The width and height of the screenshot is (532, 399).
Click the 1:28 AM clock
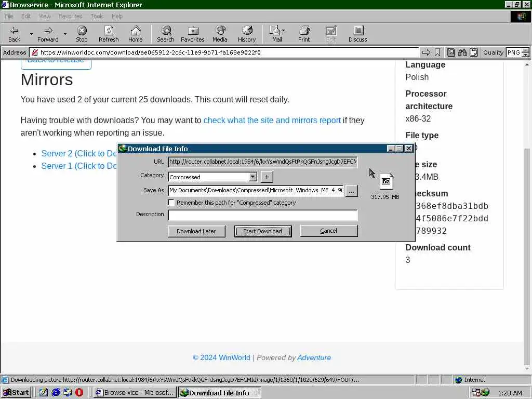pos(510,393)
